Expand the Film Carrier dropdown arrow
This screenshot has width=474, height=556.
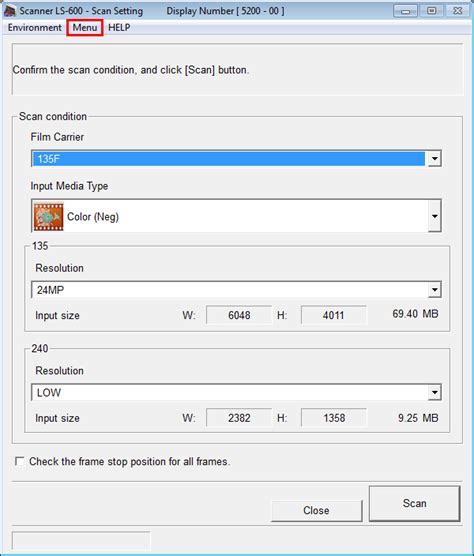coord(434,159)
